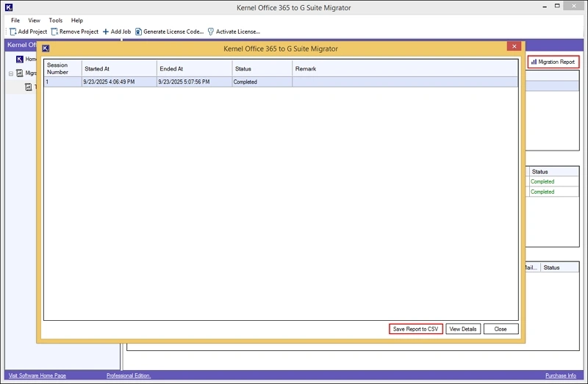Click the Add Project toolbar icon
588x384 pixels.
tap(13, 32)
